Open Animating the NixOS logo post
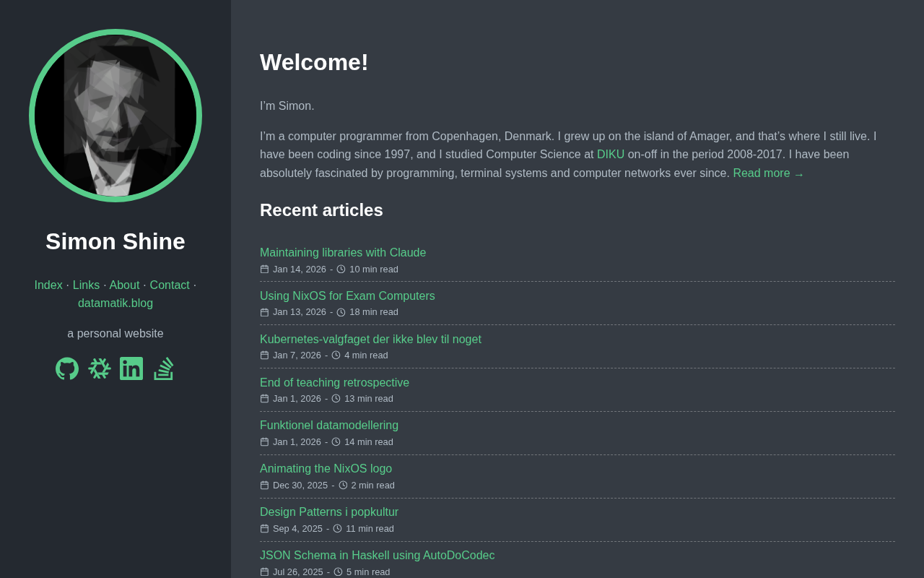Image resolution: width=924 pixels, height=578 pixels. pos(326,468)
